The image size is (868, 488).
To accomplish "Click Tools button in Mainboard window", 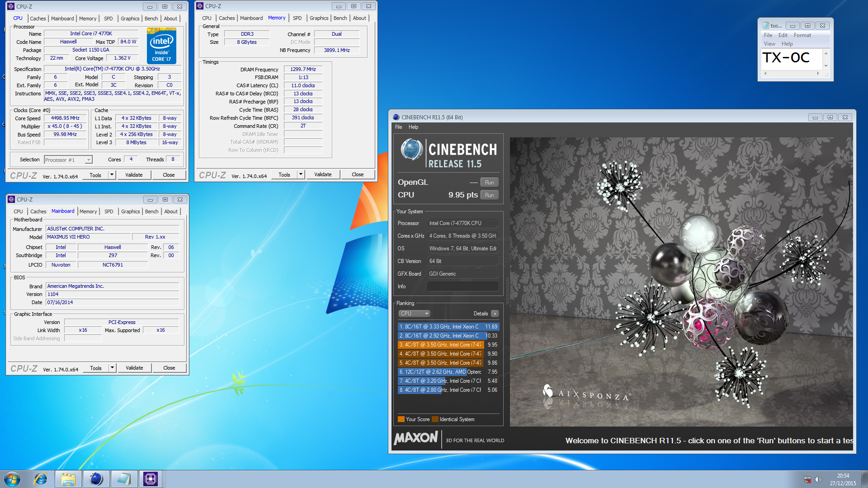I will point(96,368).
